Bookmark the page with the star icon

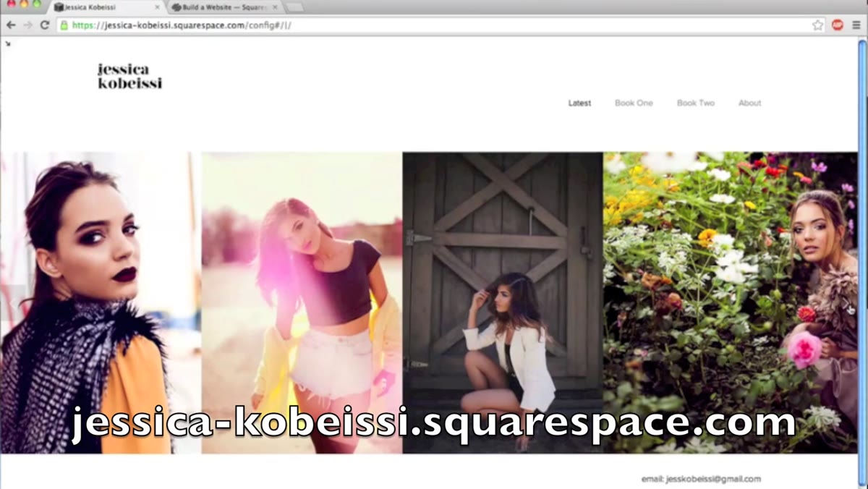tap(817, 25)
